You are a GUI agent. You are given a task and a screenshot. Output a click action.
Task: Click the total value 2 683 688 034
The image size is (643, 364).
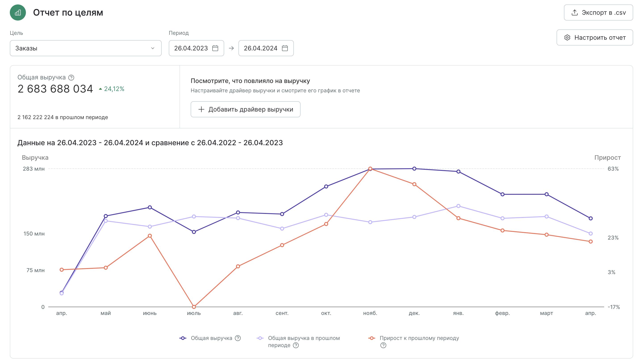point(55,89)
